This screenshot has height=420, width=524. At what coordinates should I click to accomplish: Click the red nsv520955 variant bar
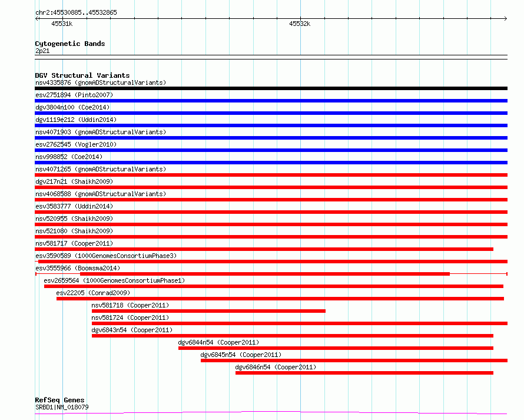click(x=271, y=224)
